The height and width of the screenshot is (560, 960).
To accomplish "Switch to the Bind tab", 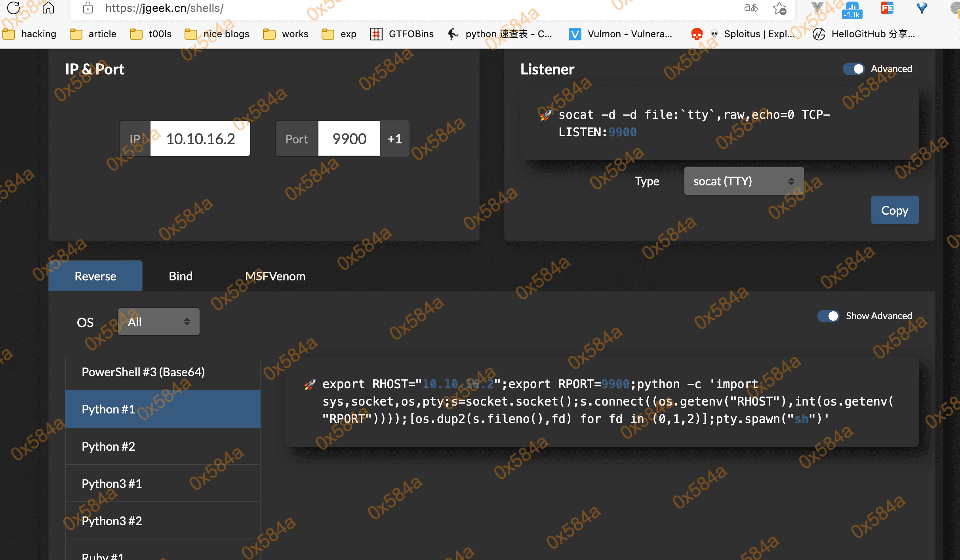I will coord(181,276).
